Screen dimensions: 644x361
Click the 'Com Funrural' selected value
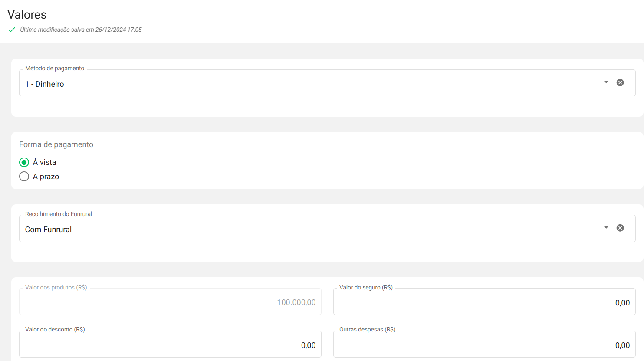[48, 230]
